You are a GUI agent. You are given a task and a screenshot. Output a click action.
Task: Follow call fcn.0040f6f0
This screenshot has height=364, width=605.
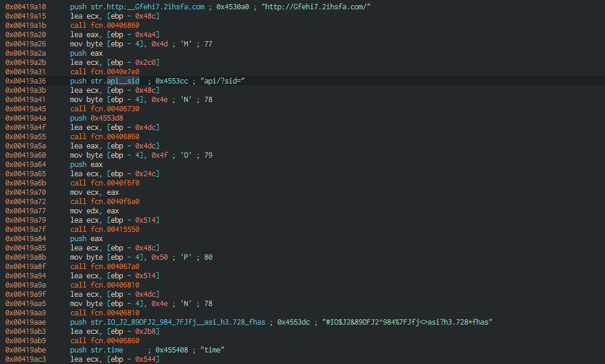tap(104, 183)
